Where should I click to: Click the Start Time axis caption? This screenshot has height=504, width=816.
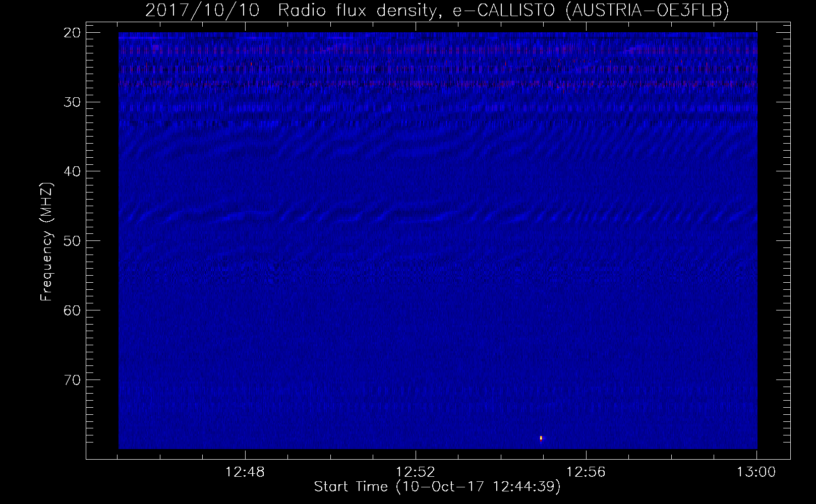[x=437, y=487]
